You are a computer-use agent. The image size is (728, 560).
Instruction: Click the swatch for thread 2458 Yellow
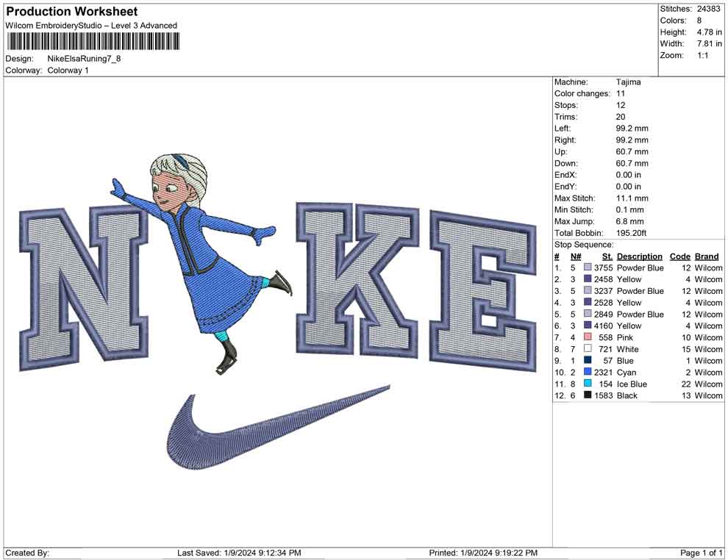tap(588, 279)
